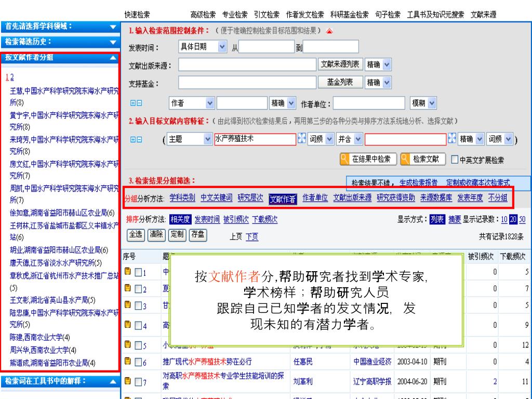Sort results by 被引频次
The width and height of the screenshot is (532, 399).
[x=236, y=220]
